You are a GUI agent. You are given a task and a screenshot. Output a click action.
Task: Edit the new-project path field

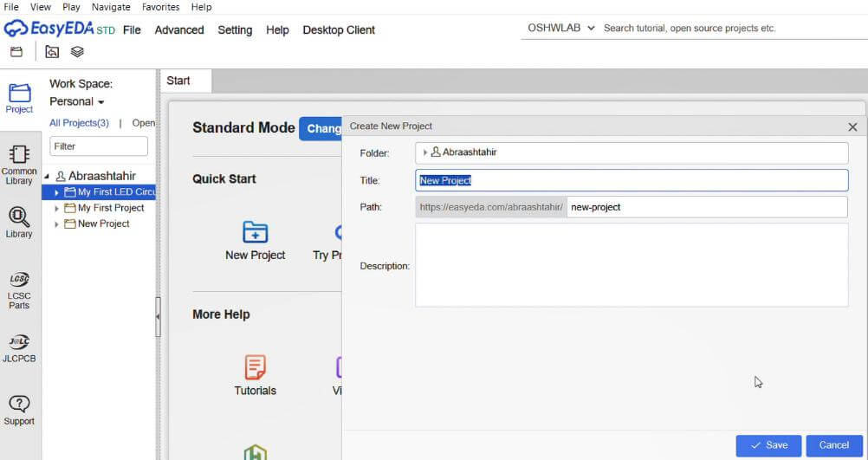pyautogui.click(x=707, y=207)
